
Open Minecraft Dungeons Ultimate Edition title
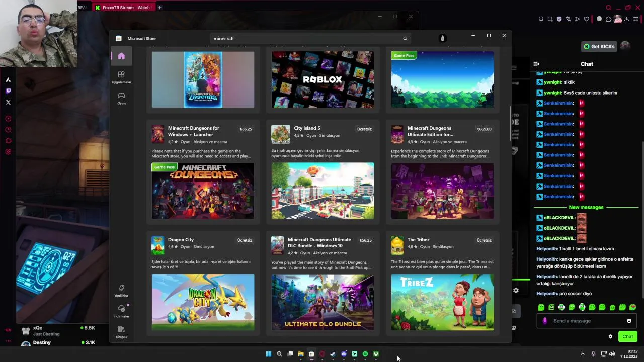430,131
